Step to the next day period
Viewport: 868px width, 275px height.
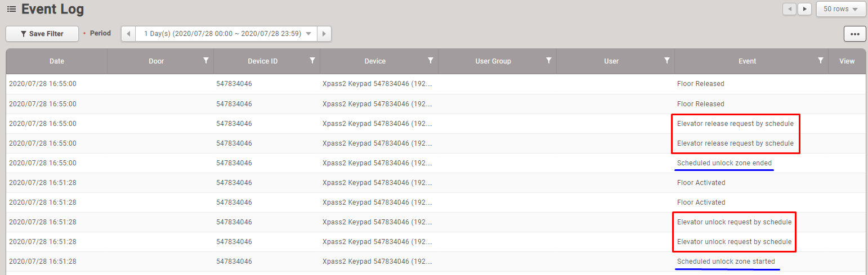(324, 34)
